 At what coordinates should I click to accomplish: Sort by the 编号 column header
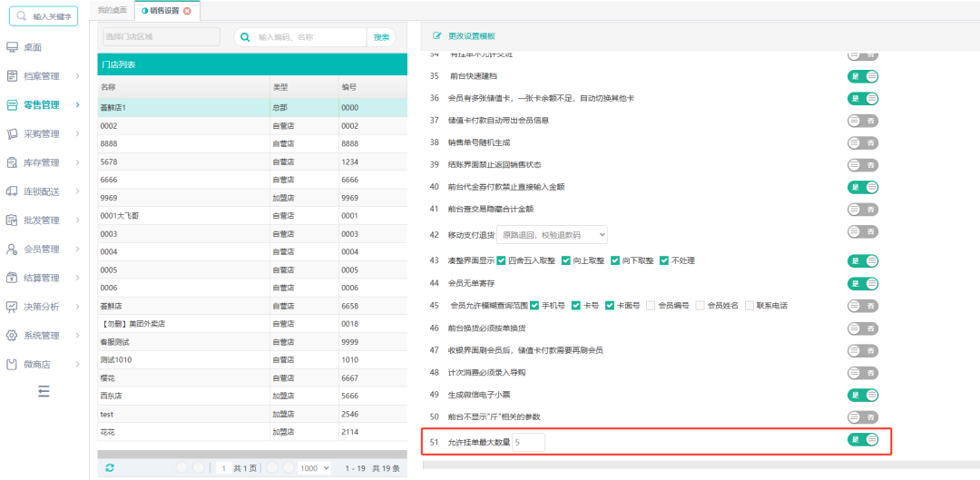pos(373,87)
